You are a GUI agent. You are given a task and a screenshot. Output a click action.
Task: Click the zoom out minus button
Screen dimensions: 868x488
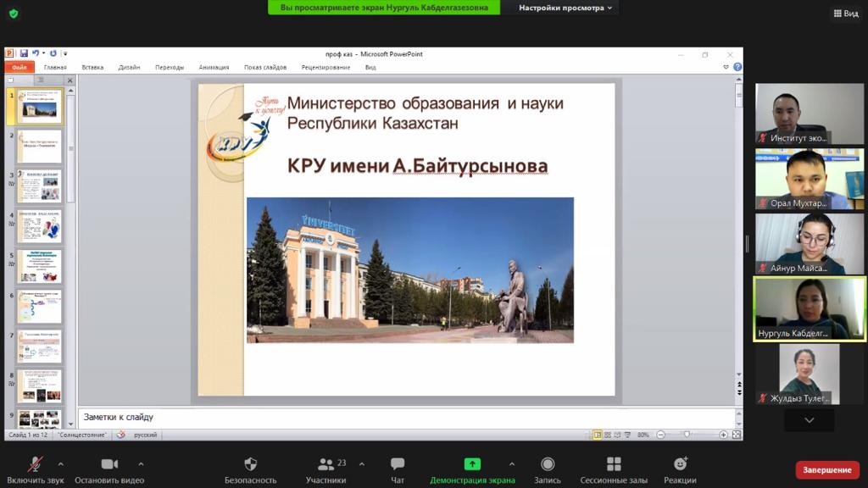tap(660, 435)
